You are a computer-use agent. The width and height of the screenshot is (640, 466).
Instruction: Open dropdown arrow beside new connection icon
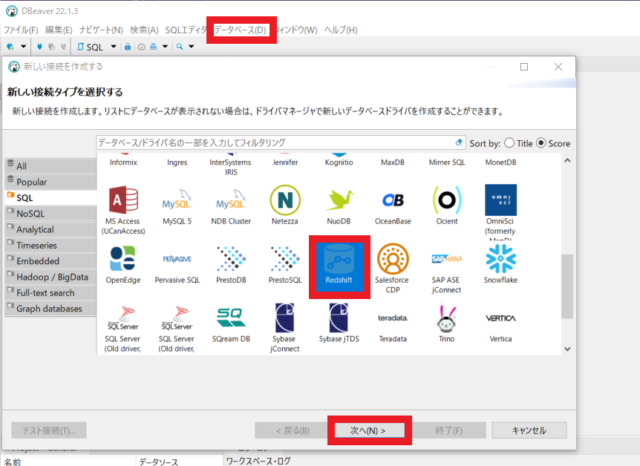point(23,47)
